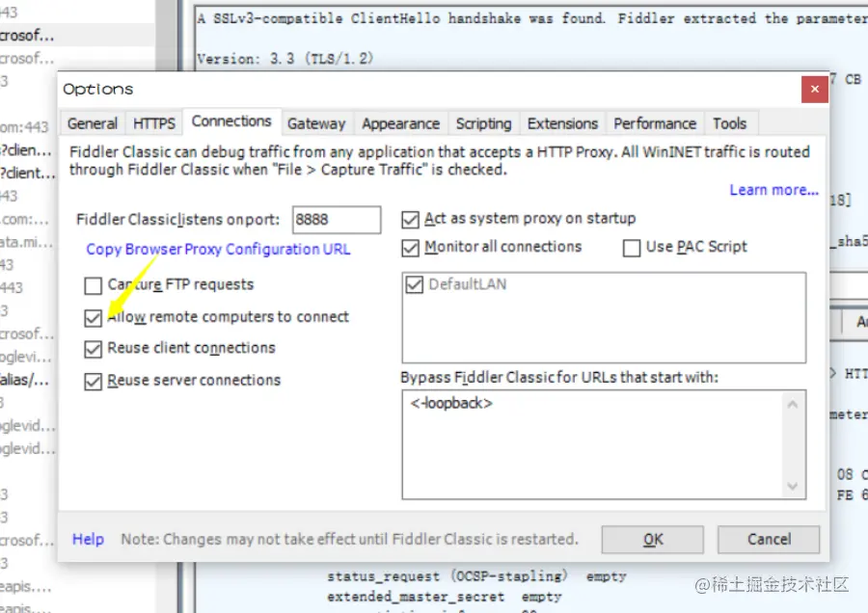
Task: Switch to the Appearance tab
Action: click(401, 123)
